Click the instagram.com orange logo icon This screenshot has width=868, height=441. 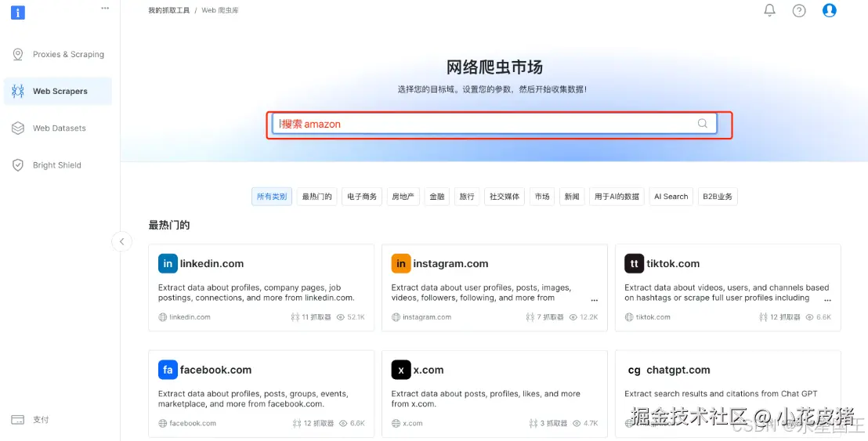coord(401,263)
